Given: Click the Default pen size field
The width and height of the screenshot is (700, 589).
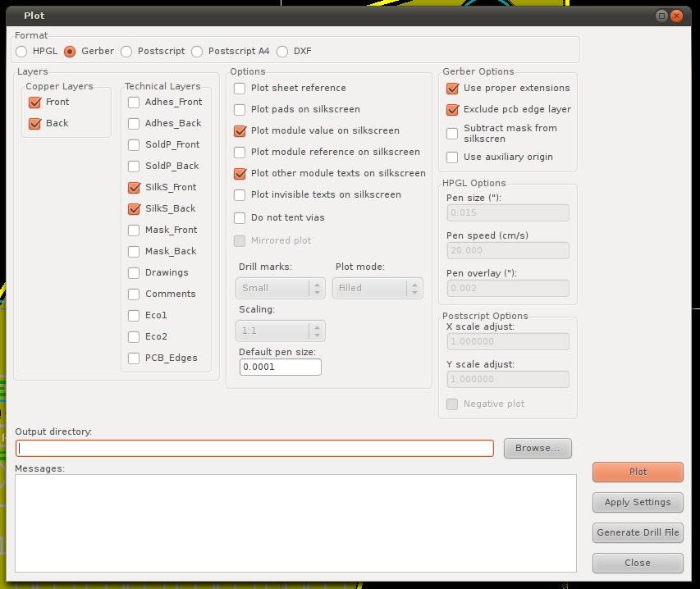Looking at the screenshot, I should click(280, 367).
